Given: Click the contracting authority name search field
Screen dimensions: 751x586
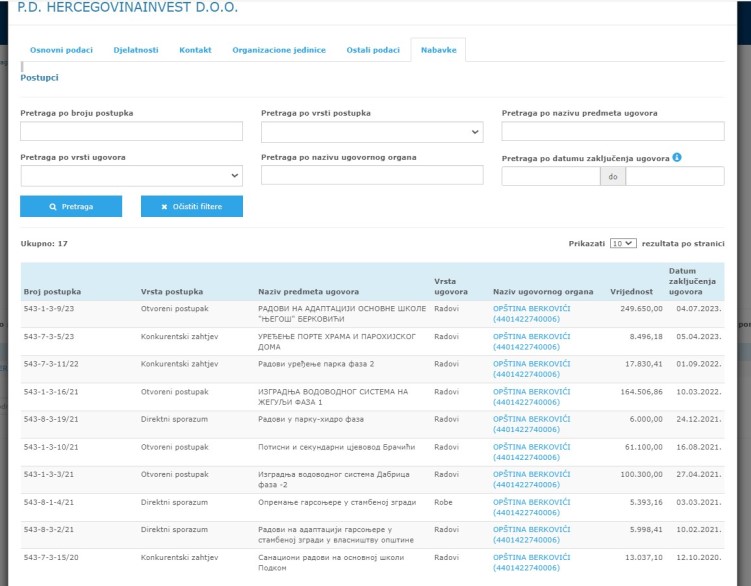Looking at the screenshot, I should [371, 175].
